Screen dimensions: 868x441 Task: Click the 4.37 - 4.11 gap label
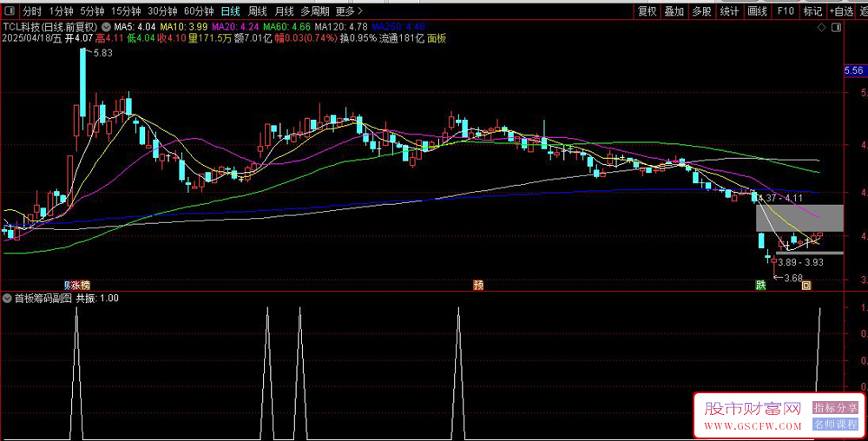[782, 198]
